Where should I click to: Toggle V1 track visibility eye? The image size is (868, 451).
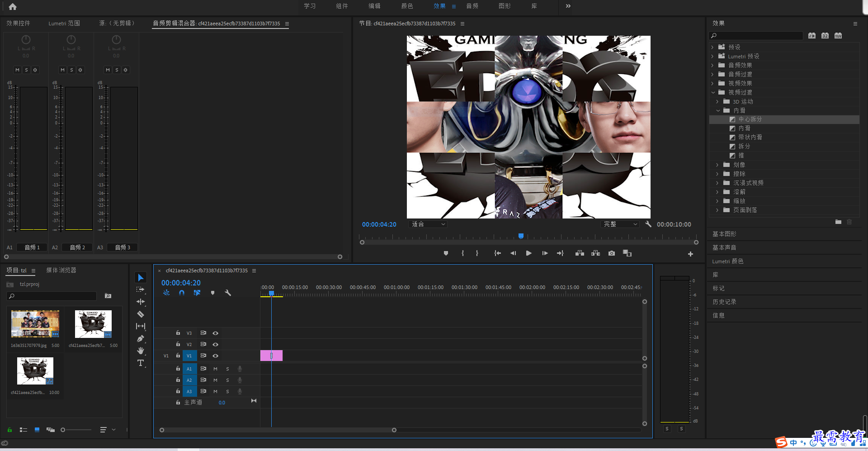(216, 356)
